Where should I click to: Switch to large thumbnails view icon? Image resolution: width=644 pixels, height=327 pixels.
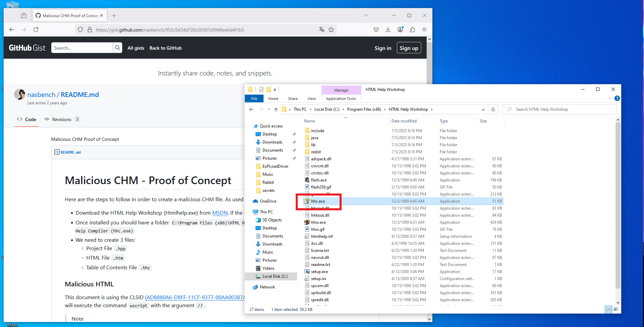(x=616, y=309)
